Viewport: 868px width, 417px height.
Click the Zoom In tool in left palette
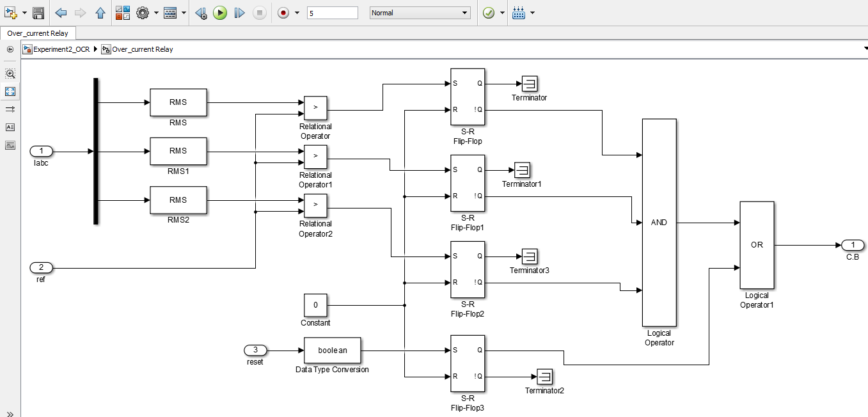10,74
